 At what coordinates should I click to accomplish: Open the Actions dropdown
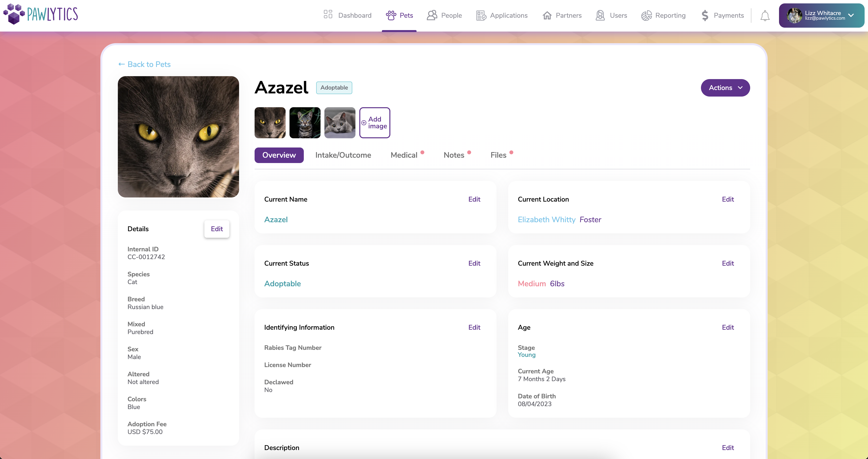[725, 88]
